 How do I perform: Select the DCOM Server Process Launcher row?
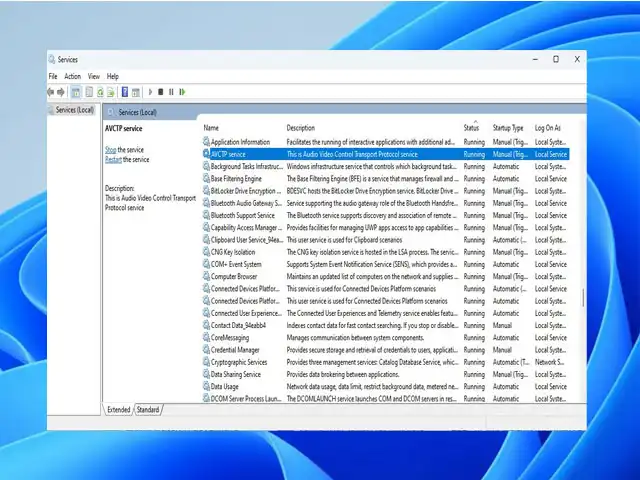click(x=386, y=398)
